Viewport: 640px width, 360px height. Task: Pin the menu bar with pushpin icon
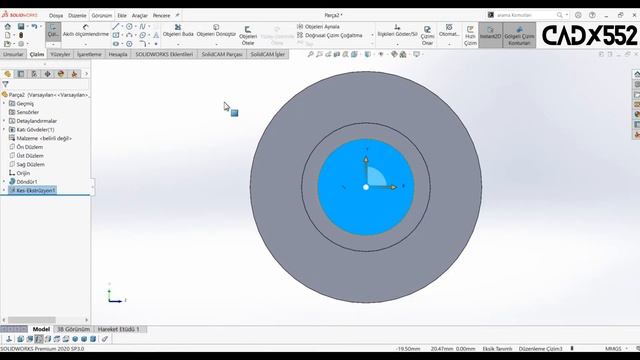click(177, 15)
